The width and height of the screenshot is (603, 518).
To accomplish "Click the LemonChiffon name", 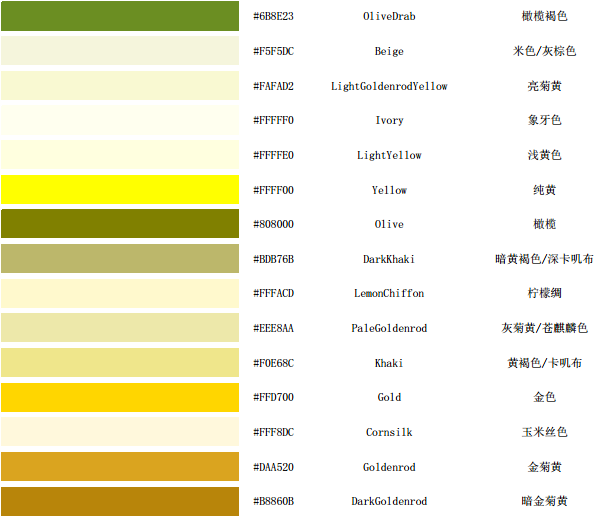I will pyautogui.click(x=389, y=293).
